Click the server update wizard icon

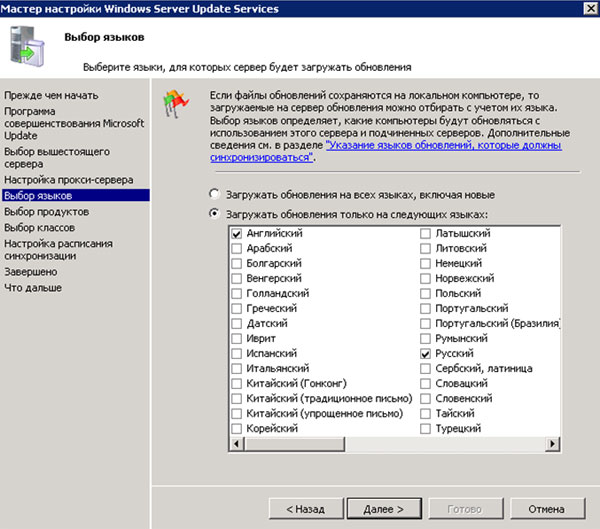pyautogui.click(x=27, y=46)
